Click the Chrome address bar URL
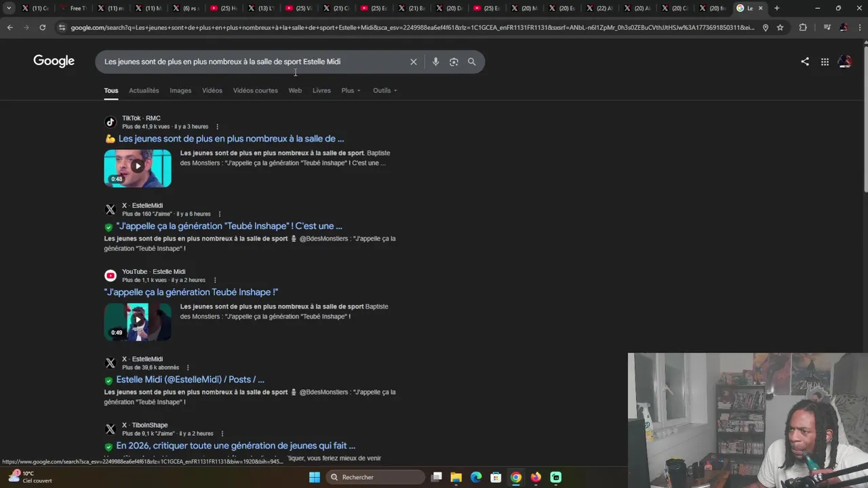The image size is (868, 488). [412, 27]
